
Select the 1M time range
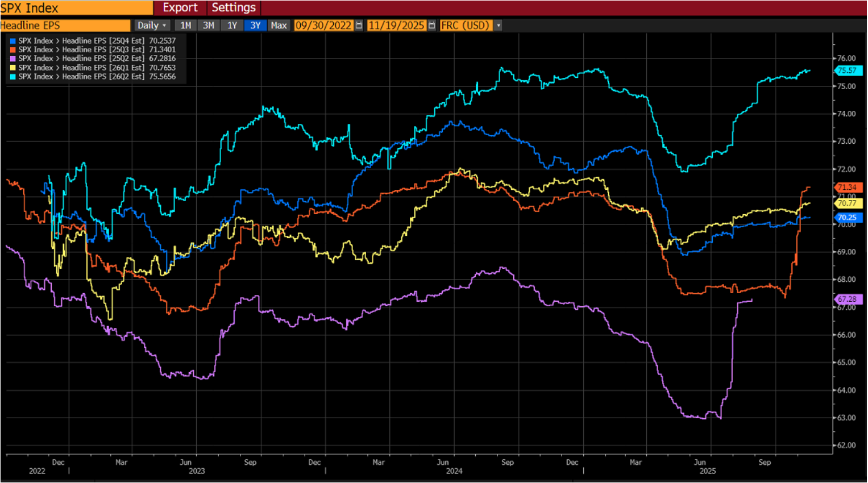tap(185, 26)
